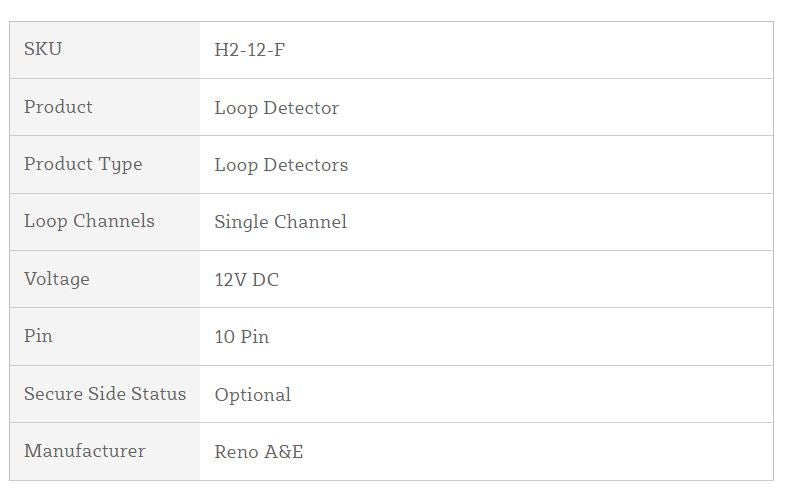Viewport: 794px width, 503px height.
Task: Click the word Status in Secure Side Status
Action: (158, 394)
